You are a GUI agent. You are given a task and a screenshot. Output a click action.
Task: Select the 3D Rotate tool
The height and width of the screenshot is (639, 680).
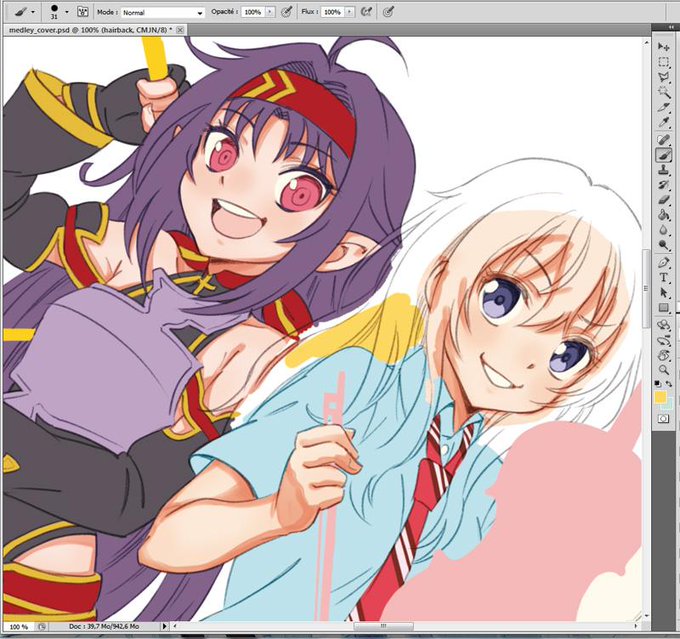click(664, 325)
